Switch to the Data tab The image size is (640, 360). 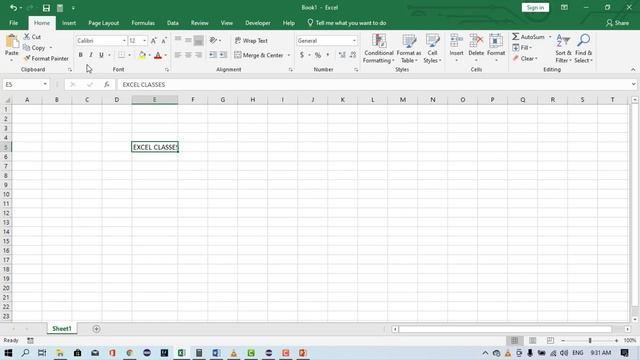[173, 23]
